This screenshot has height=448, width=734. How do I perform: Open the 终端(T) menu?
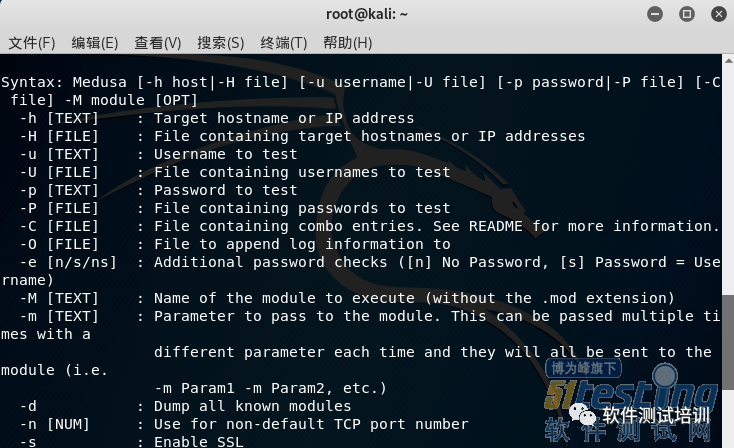(284, 43)
